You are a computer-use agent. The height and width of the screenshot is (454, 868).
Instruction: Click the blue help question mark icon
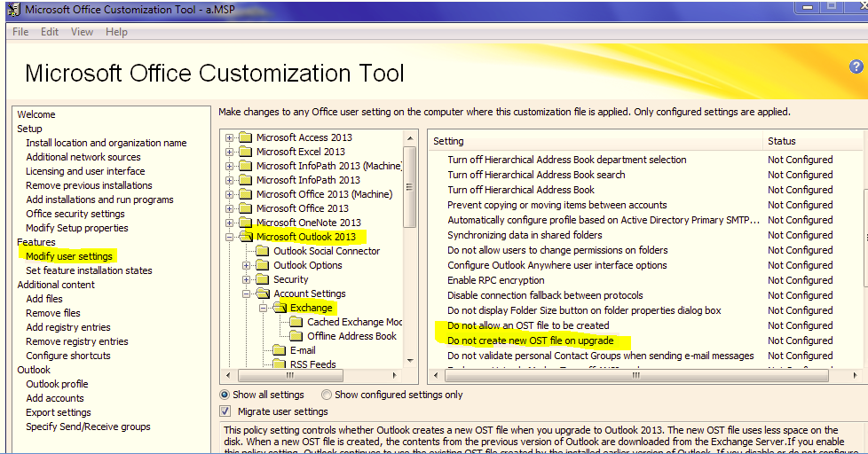point(856,67)
